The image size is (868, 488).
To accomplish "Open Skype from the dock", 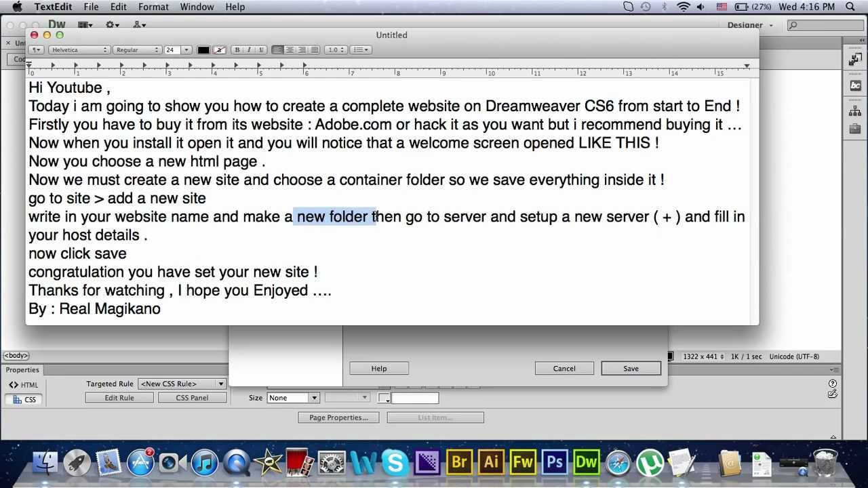I will [395, 463].
